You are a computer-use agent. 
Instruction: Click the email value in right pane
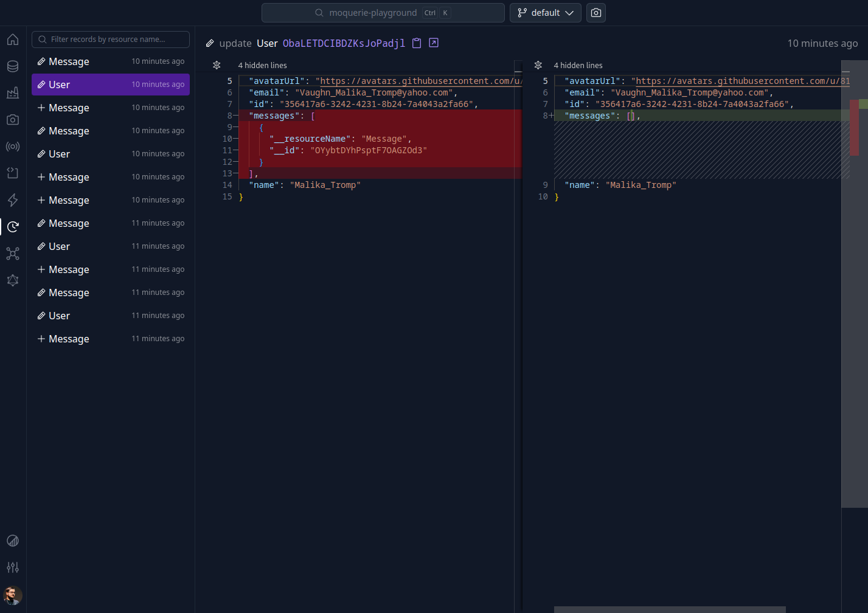pos(689,92)
